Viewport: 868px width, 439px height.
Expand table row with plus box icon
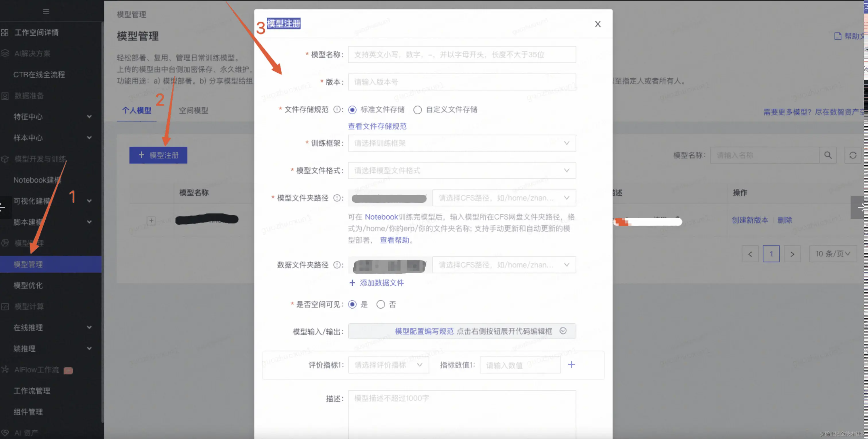pos(151,221)
